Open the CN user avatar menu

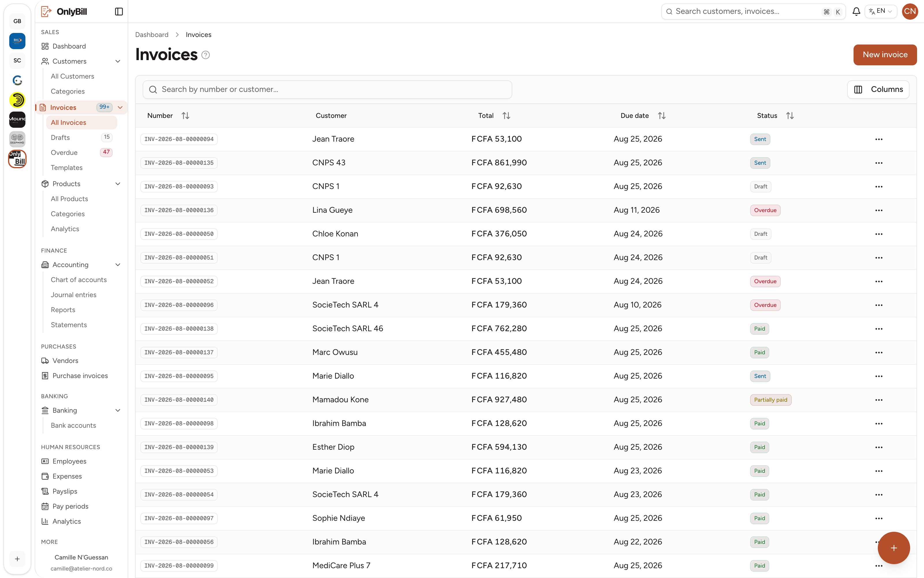coord(910,12)
